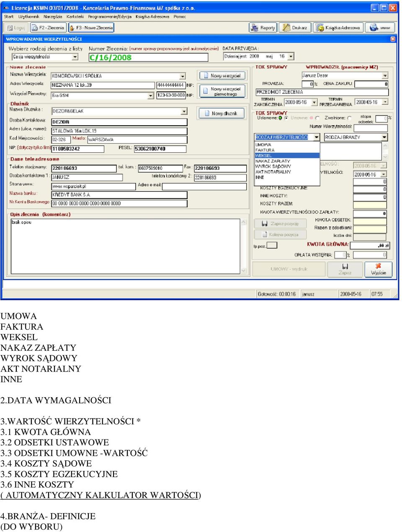Click the Wyjście exit button
Screen dimensions: 402x532
tap(378, 269)
